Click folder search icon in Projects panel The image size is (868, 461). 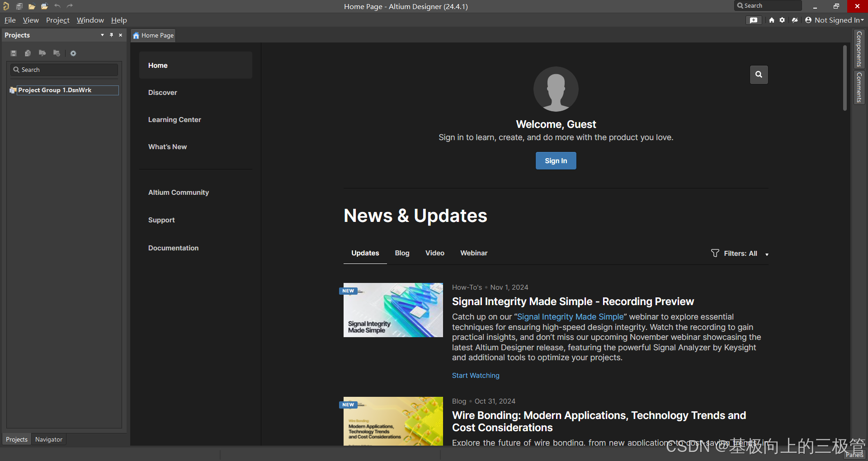point(42,53)
